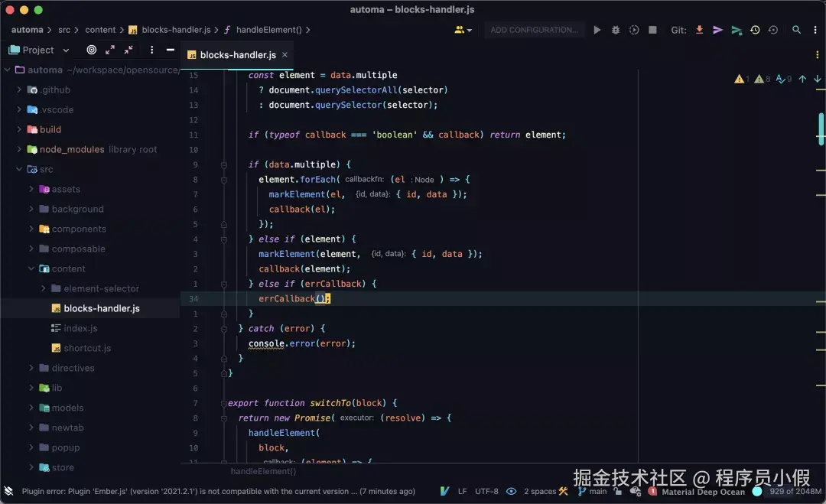This screenshot has height=504, width=826.
Task: Open shortcut.js in project tree
Action: (87, 348)
